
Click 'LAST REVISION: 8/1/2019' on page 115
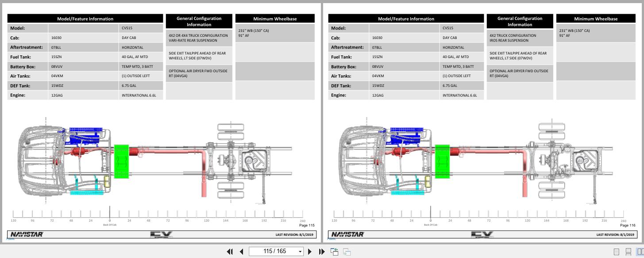tap(295, 235)
